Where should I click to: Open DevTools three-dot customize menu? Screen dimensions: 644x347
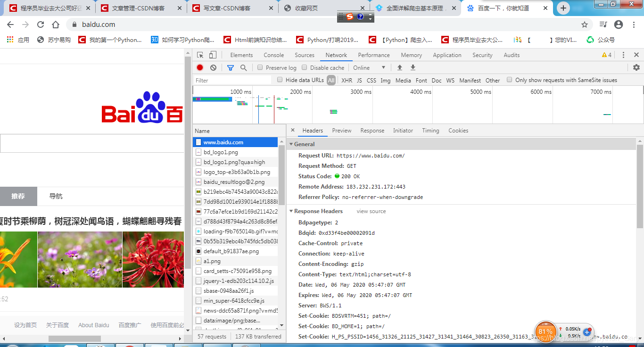(623, 55)
